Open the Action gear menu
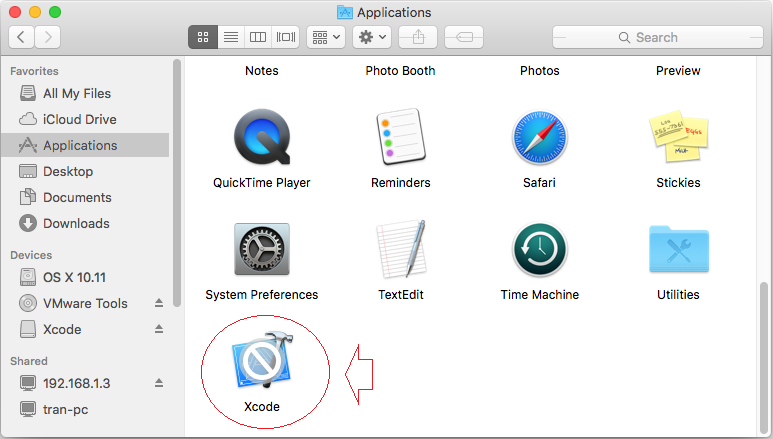Screen dimensions: 773x439 [x=372, y=37]
